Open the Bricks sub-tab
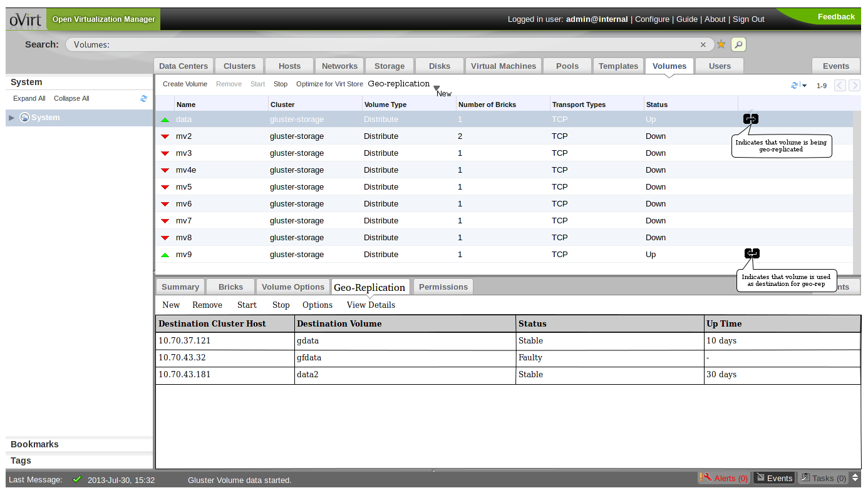 [230, 287]
